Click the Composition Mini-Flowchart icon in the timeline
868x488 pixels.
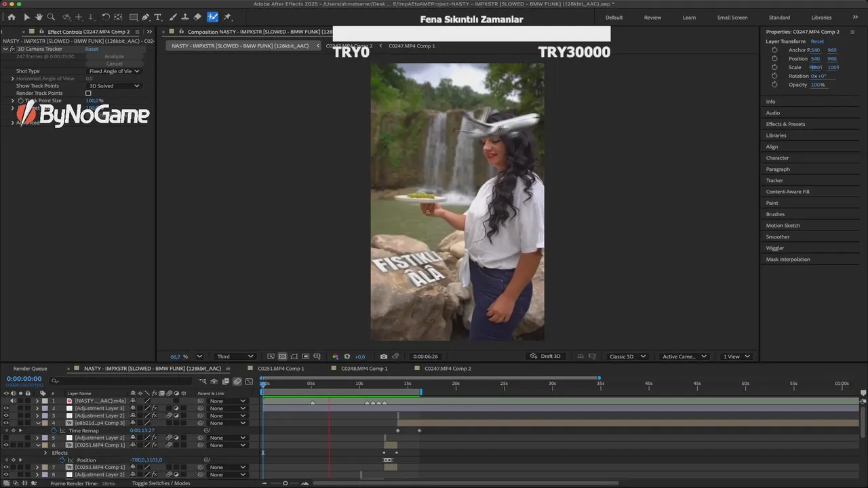(x=203, y=382)
